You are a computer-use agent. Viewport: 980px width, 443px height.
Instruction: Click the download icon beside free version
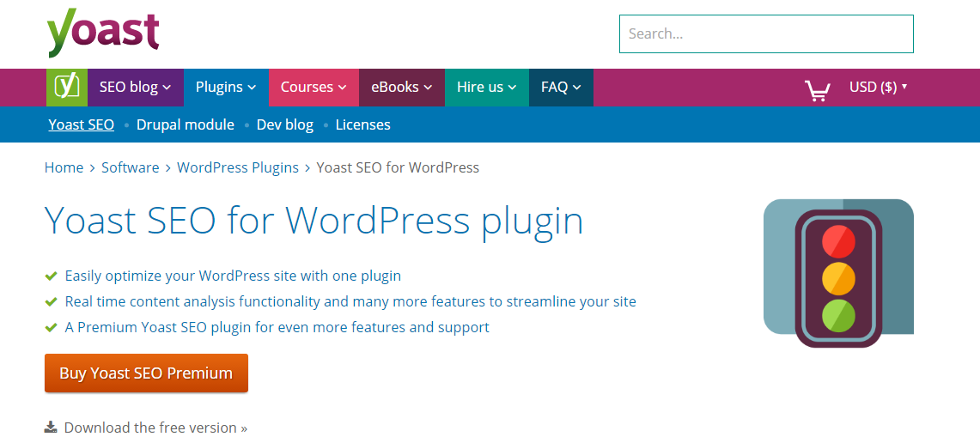[51, 427]
